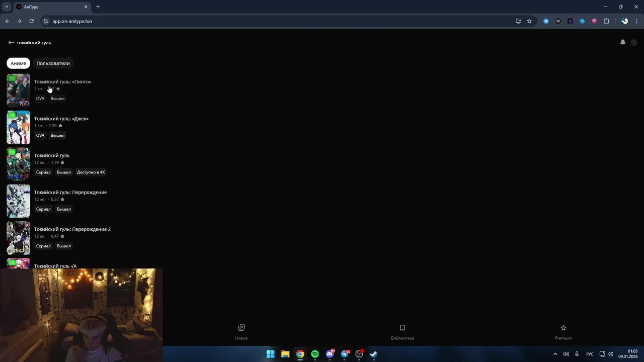The height and width of the screenshot is (362, 644).
Task: Click the system tray microphone icon
Action: tap(577, 354)
